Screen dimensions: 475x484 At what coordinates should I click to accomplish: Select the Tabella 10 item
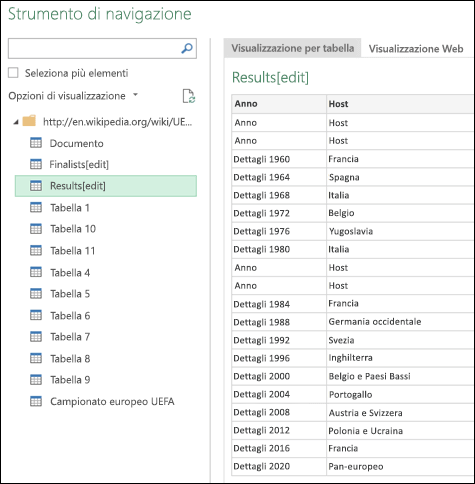pos(73,229)
